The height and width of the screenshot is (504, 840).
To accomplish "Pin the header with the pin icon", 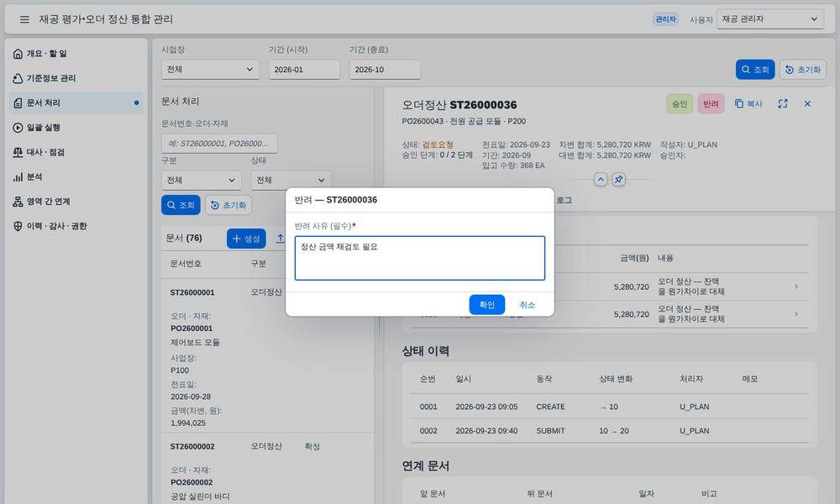I will [619, 180].
